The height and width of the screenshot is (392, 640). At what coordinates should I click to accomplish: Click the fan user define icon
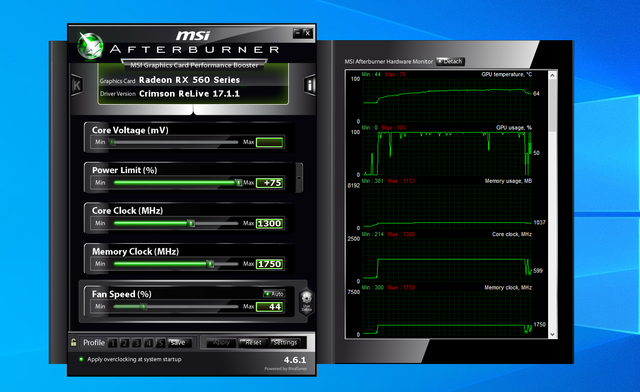pyautogui.click(x=307, y=302)
